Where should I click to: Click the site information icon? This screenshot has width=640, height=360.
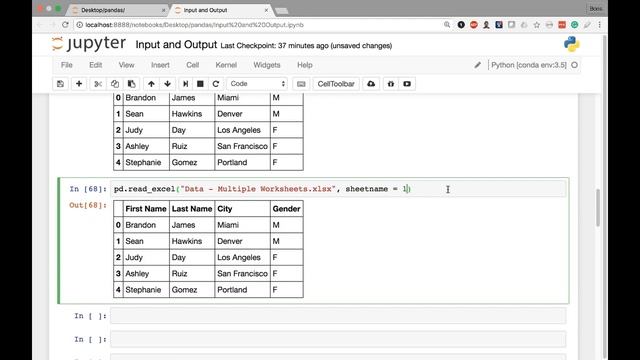(80, 25)
